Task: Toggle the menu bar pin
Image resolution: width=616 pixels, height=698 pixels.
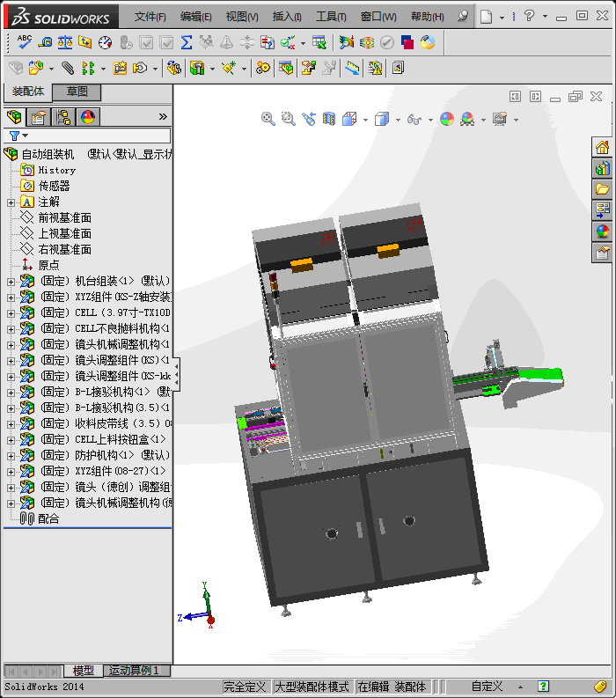Action: point(463,17)
